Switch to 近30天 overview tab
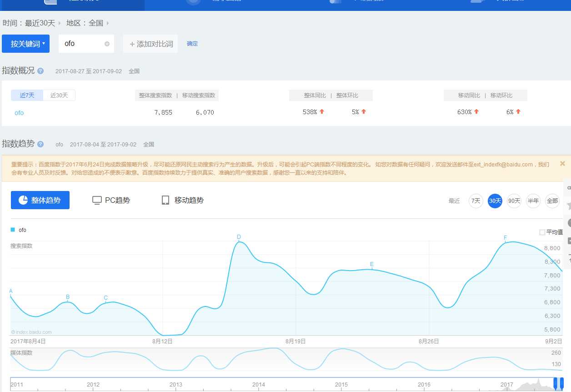The width and height of the screenshot is (571, 392). coord(59,95)
